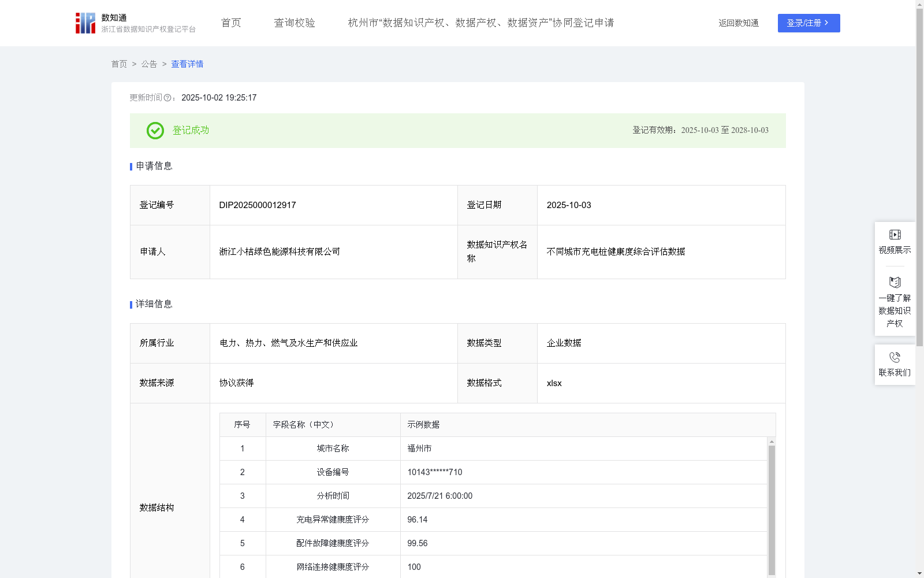Click the 企业数据 data type value
The height and width of the screenshot is (578, 924).
click(564, 343)
